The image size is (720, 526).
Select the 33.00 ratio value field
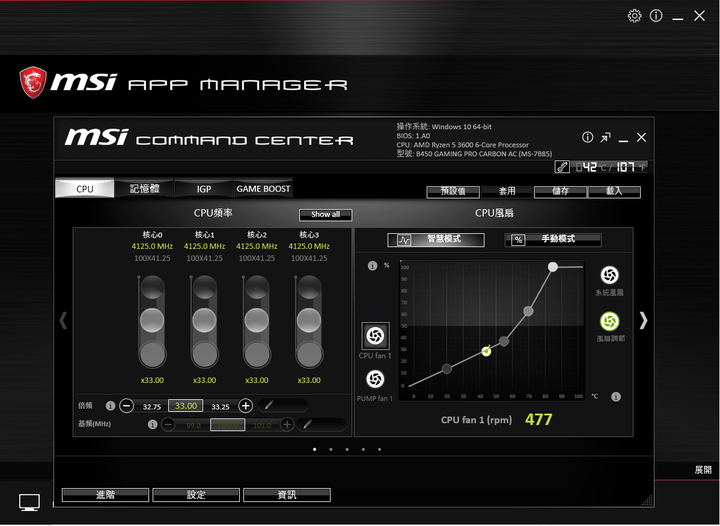click(186, 406)
